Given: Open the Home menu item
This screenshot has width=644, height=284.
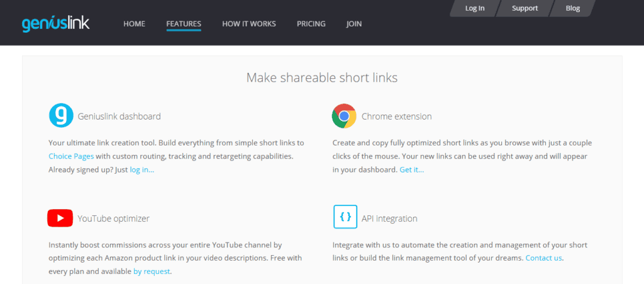Looking at the screenshot, I should pyautogui.click(x=134, y=24).
